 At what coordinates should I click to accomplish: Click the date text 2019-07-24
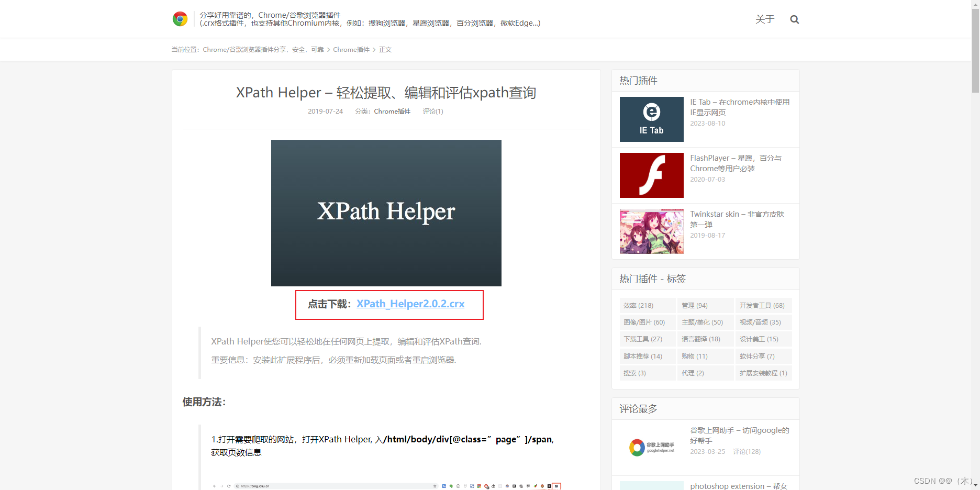[x=325, y=112]
